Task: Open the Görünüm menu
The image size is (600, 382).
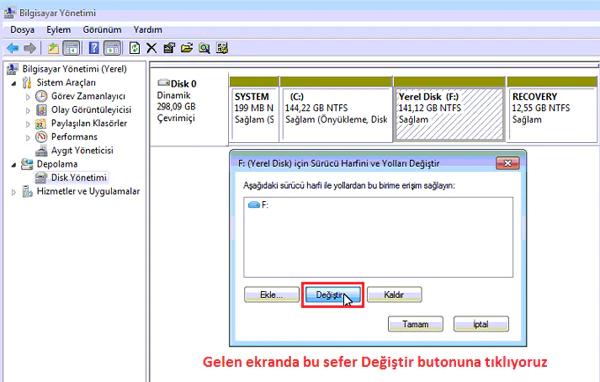Action: point(102,29)
